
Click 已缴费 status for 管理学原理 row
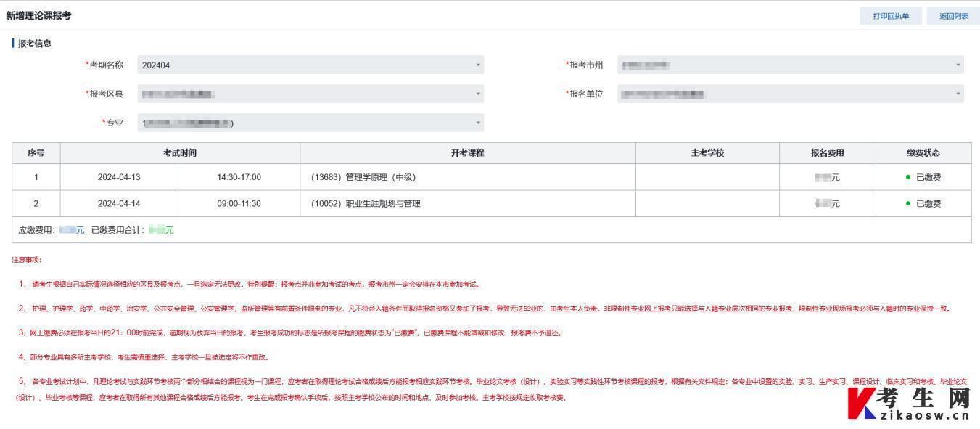point(923,177)
